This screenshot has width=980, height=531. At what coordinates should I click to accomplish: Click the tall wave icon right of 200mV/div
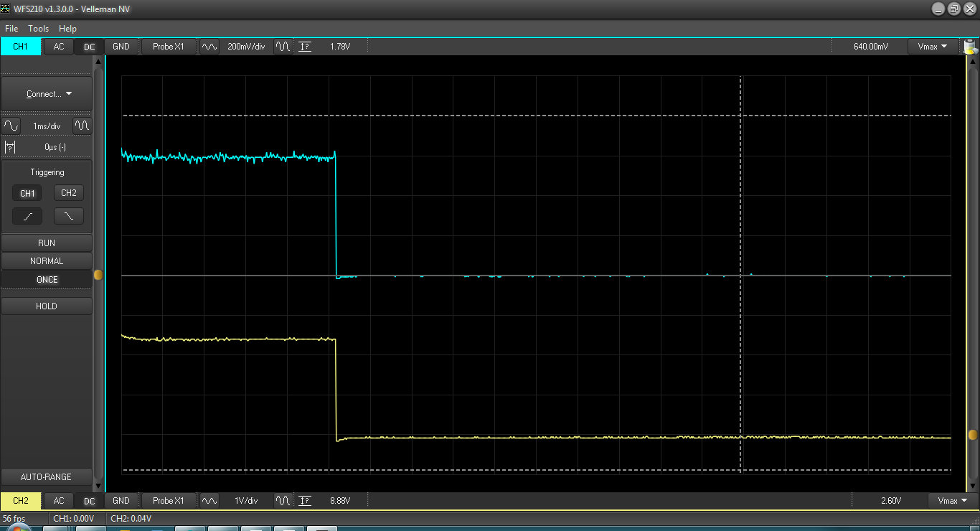point(283,47)
